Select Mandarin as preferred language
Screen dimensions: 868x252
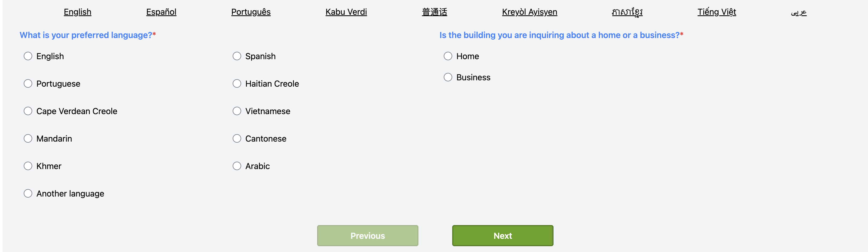tap(28, 139)
